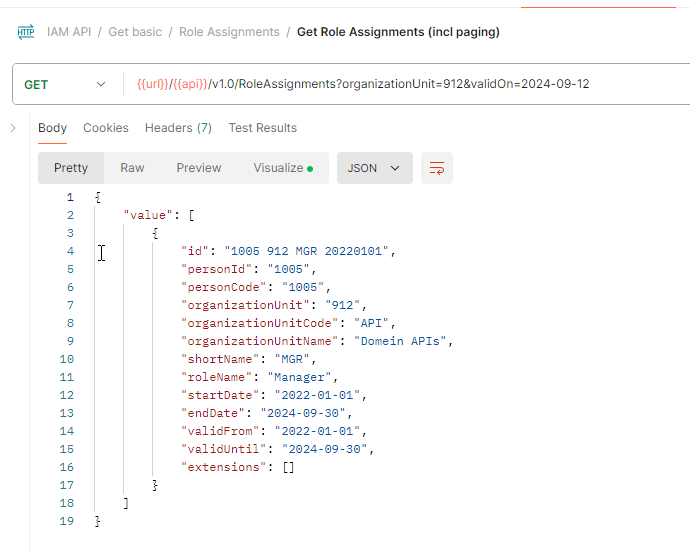Open IAM API breadcrumb link
The height and width of the screenshot is (553, 690).
point(69,32)
